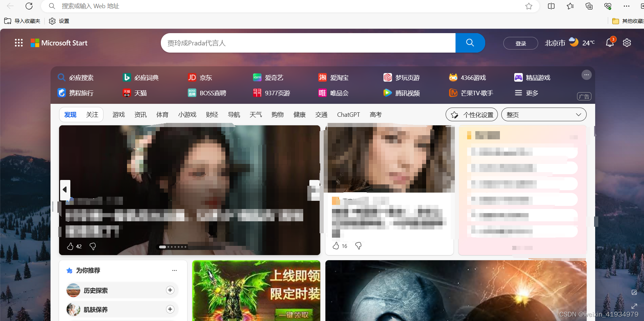644x321 pixels.
Task: Switch to 小游戏 category
Action: (187, 115)
